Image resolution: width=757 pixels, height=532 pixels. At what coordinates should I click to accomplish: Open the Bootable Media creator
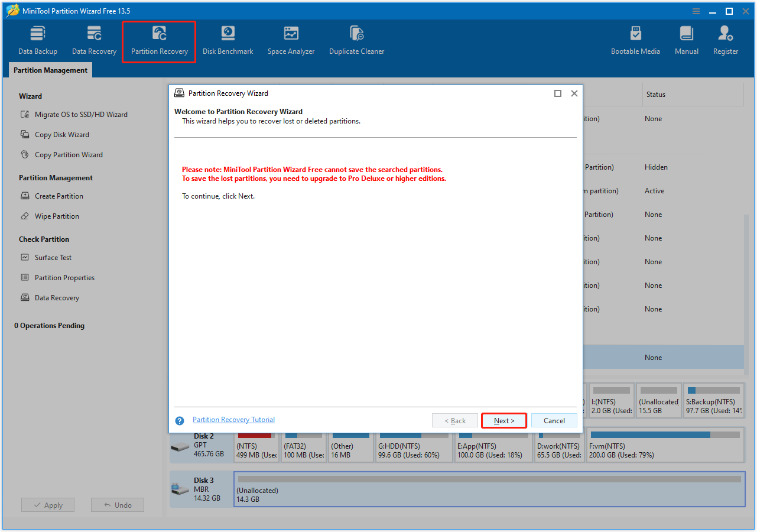(x=635, y=39)
